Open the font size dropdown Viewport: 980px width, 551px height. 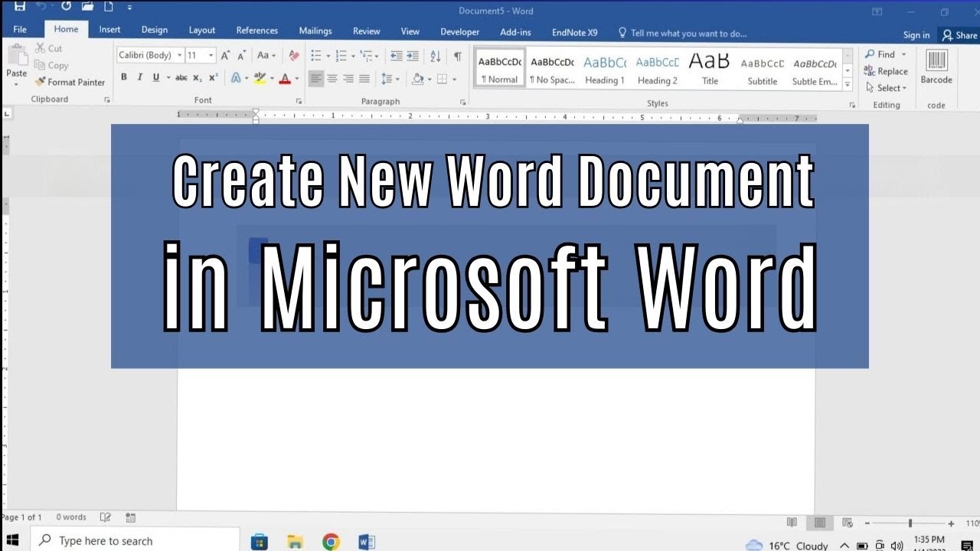coord(211,55)
